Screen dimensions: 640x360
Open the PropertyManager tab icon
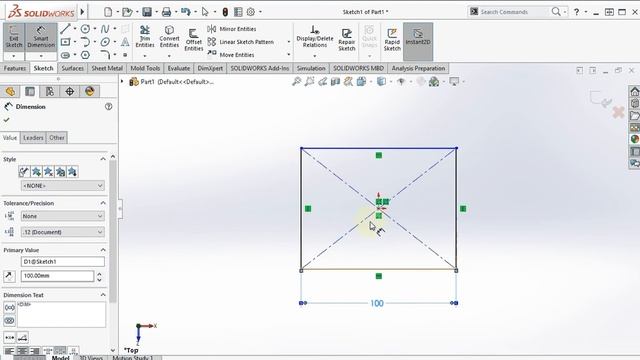pyautogui.click(x=30, y=91)
